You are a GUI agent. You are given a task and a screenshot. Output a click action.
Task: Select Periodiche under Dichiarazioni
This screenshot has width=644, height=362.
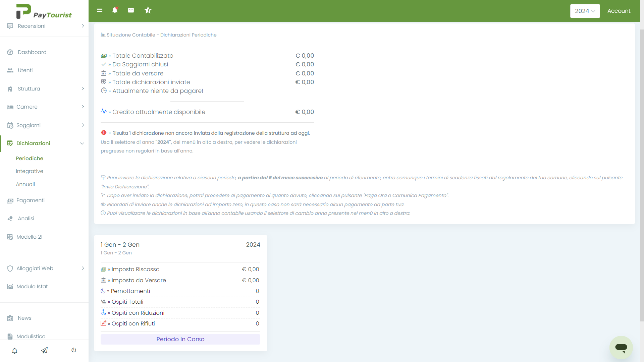pos(30,159)
